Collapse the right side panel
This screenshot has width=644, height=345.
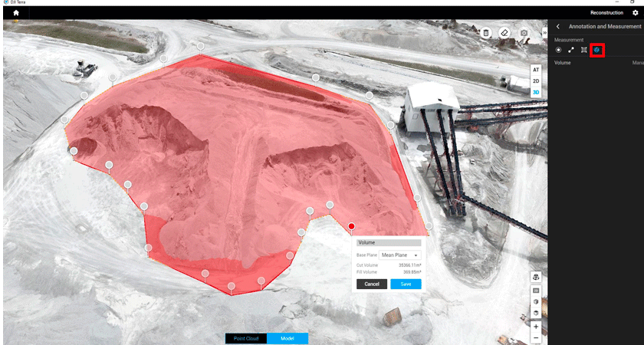(x=544, y=33)
